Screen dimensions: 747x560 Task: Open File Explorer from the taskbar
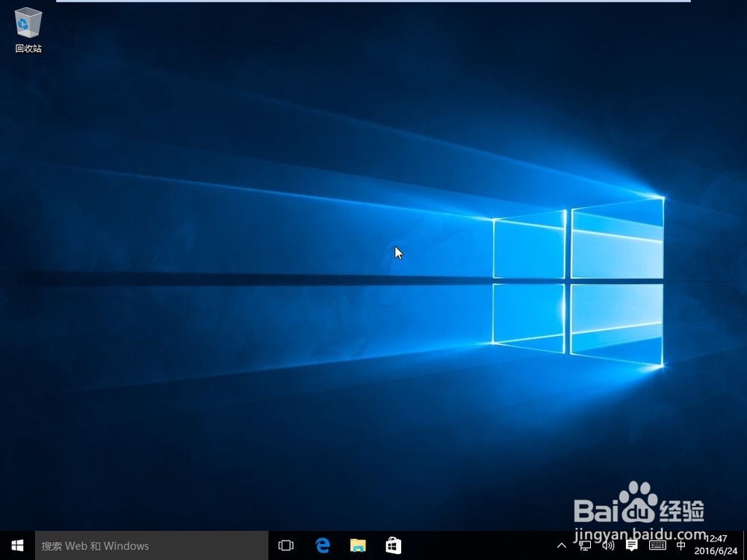click(358, 545)
